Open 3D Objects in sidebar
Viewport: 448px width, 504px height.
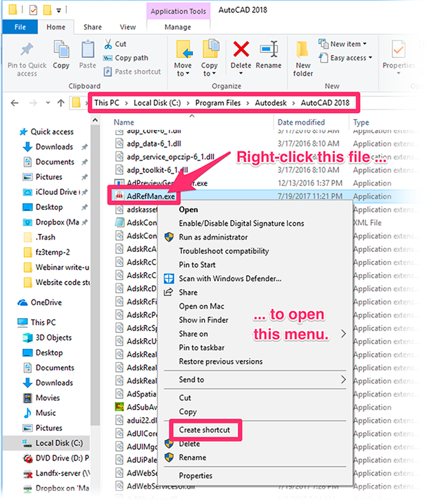click(54, 337)
